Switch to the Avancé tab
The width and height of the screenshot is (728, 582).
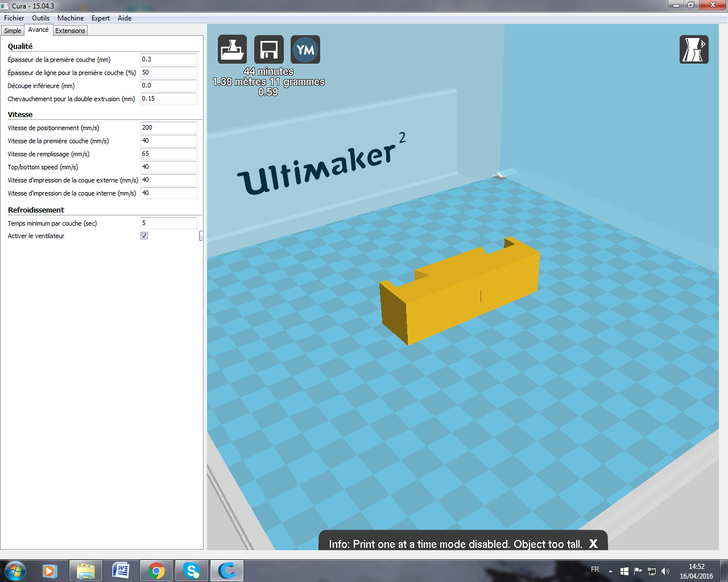click(39, 30)
